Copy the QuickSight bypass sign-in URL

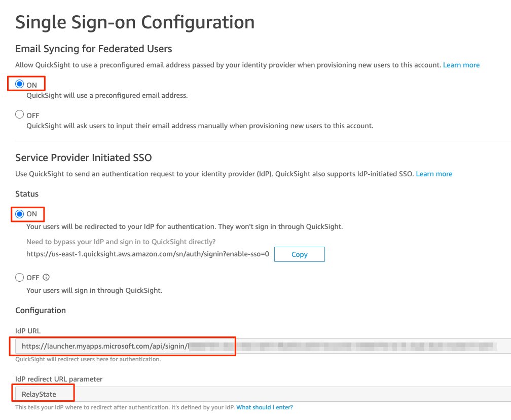click(299, 254)
